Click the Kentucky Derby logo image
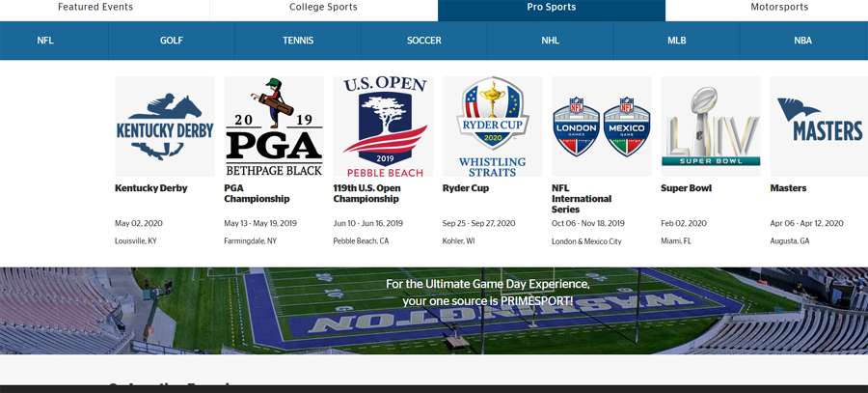868x393 pixels. (x=164, y=126)
